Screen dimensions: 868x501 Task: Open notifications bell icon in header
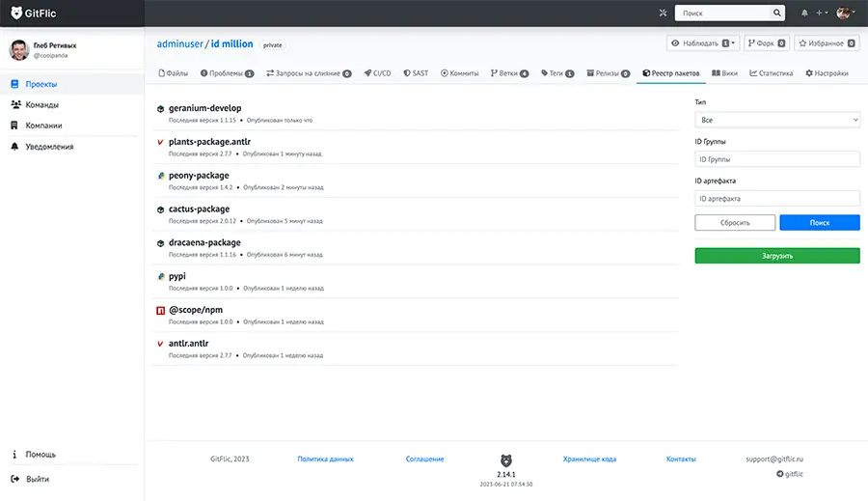tap(804, 13)
